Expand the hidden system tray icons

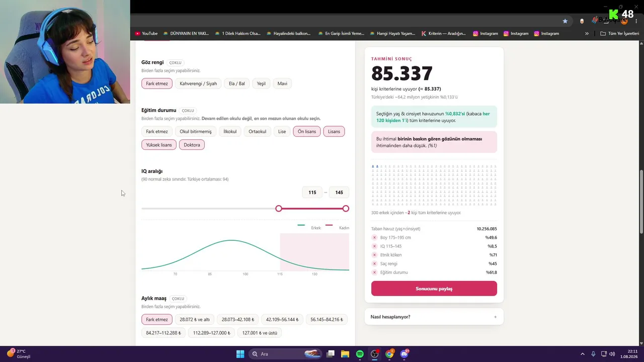click(x=583, y=354)
